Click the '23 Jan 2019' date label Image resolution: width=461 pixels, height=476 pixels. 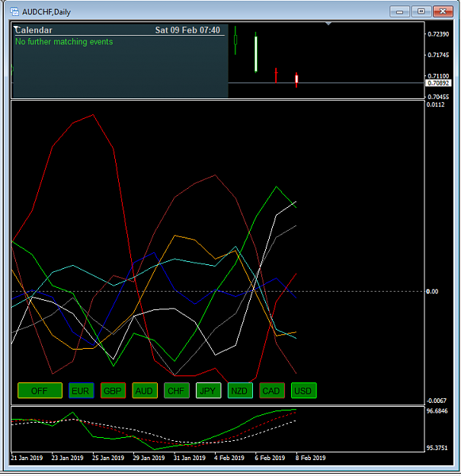coord(67,458)
